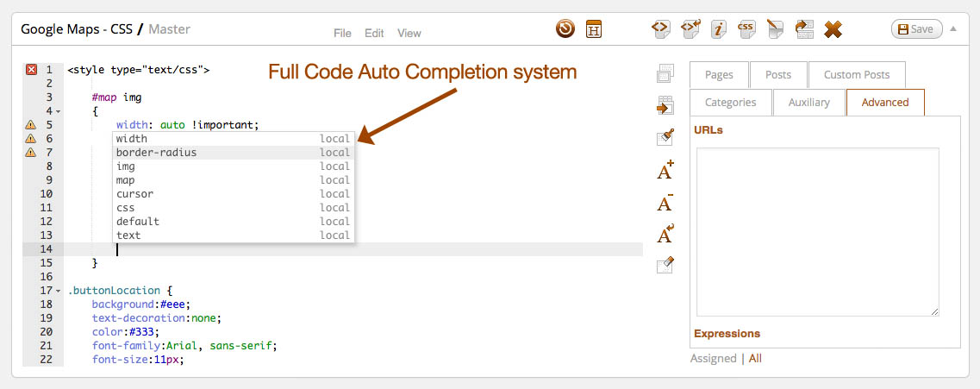Reset font size with A arrow icon
The image size is (980, 389).
(665, 234)
